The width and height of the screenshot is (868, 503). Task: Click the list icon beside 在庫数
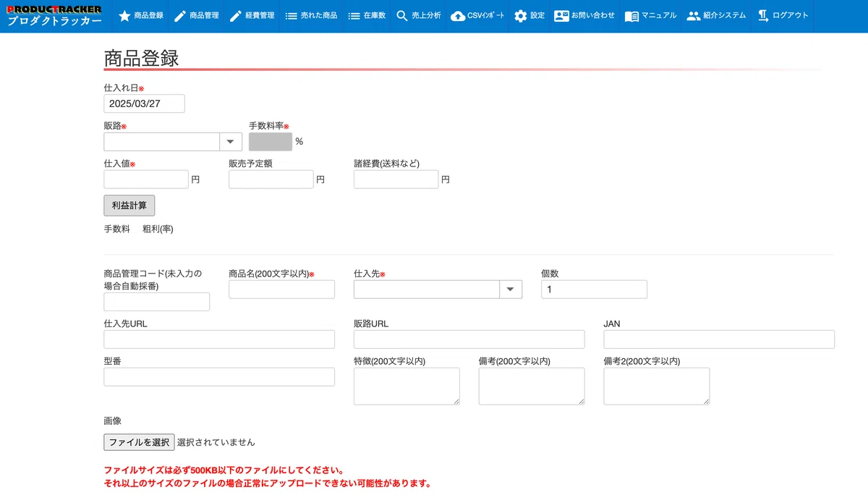[x=354, y=16]
